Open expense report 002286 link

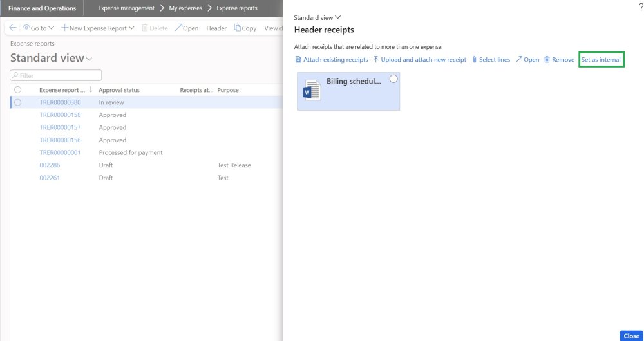point(50,165)
